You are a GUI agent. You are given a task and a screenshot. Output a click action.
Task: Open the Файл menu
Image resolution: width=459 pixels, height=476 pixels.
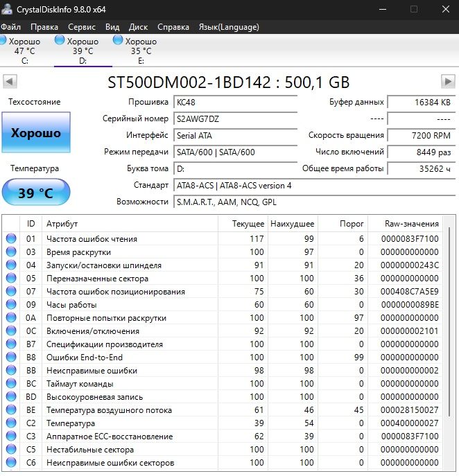point(10,27)
